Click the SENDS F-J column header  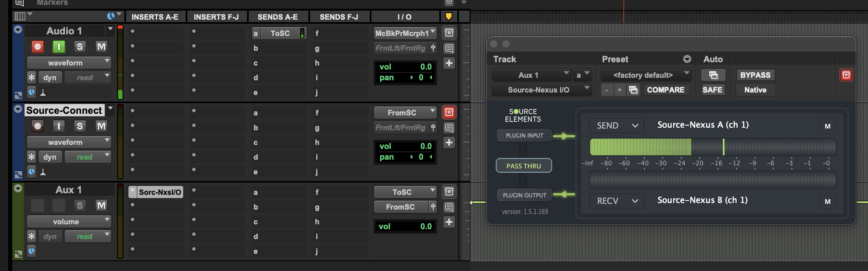pyautogui.click(x=339, y=17)
